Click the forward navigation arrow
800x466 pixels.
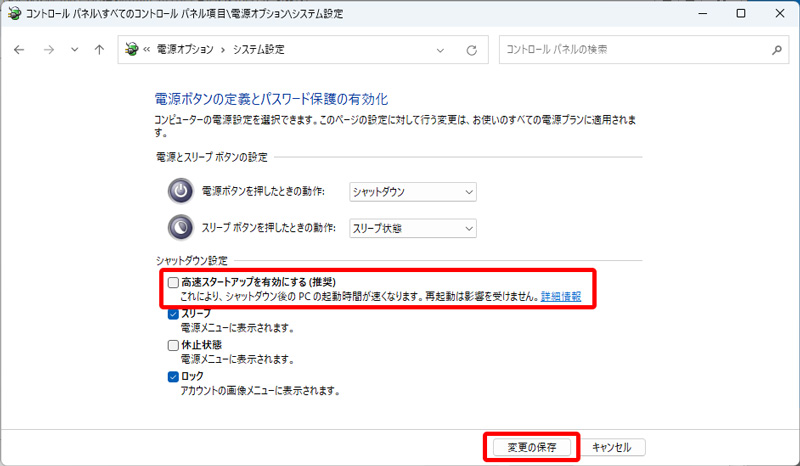tap(47, 50)
